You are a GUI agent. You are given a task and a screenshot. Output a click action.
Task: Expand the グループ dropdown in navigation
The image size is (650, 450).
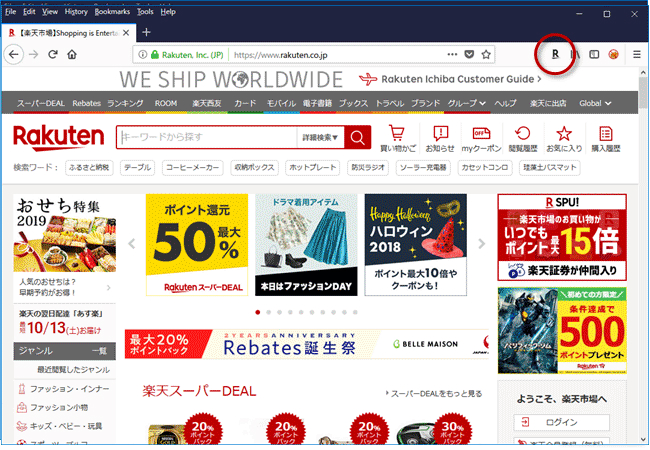pyautogui.click(x=467, y=103)
